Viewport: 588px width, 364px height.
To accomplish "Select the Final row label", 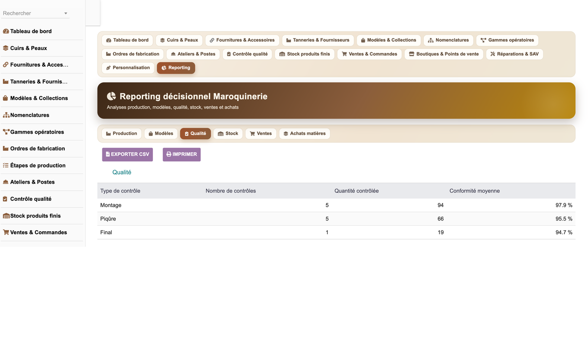I will tap(106, 232).
